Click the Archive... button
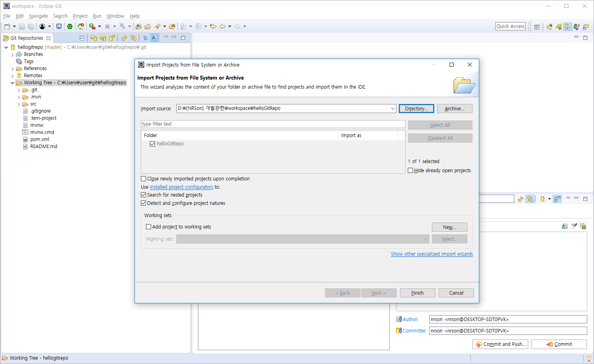Viewport: 594px width, 364px height. [x=454, y=109]
